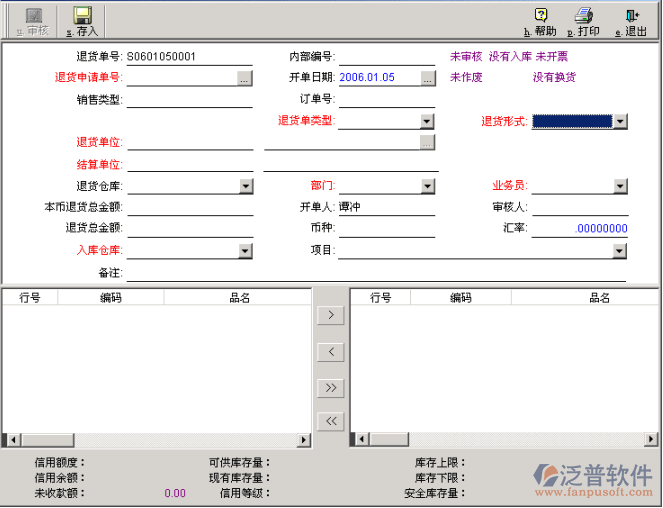This screenshot has height=508, width=663.
Task: Click the single left arrow move button
Action: [x=330, y=352]
